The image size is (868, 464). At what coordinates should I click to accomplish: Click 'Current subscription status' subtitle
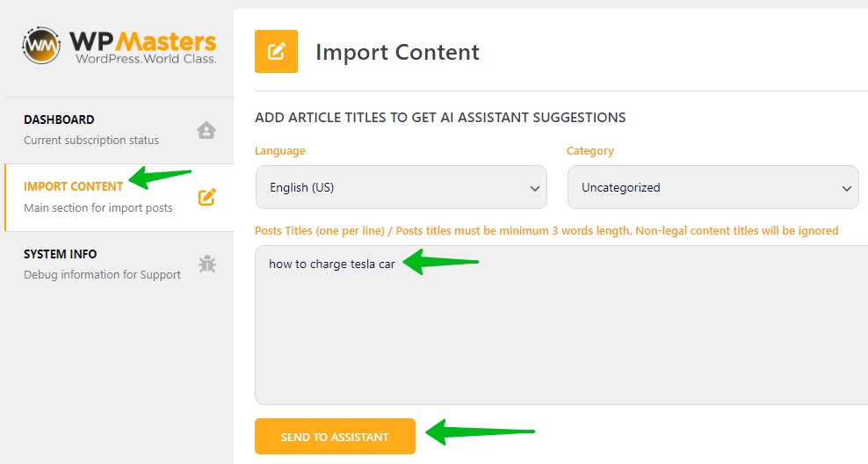coord(91,141)
